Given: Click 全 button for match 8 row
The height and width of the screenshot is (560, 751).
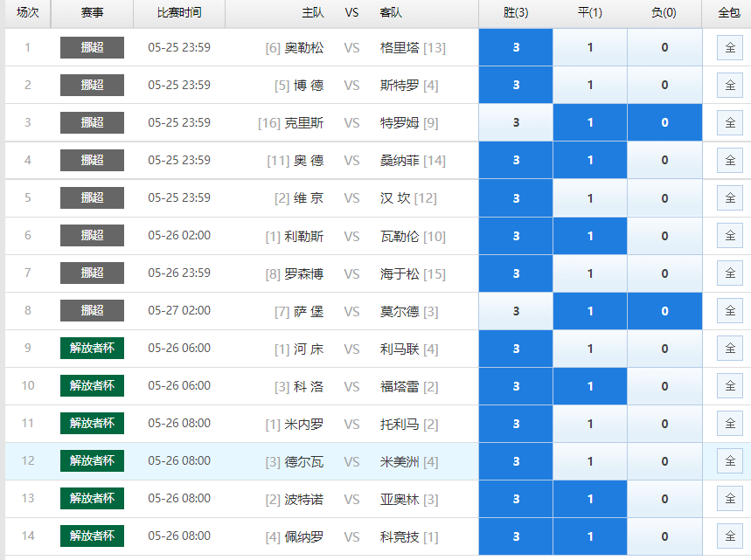Looking at the screenshot, I should pos(730,311).
